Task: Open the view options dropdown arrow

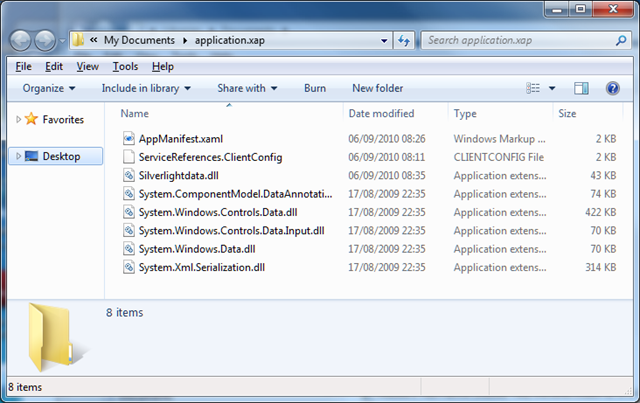Action: tap(552, 88)
